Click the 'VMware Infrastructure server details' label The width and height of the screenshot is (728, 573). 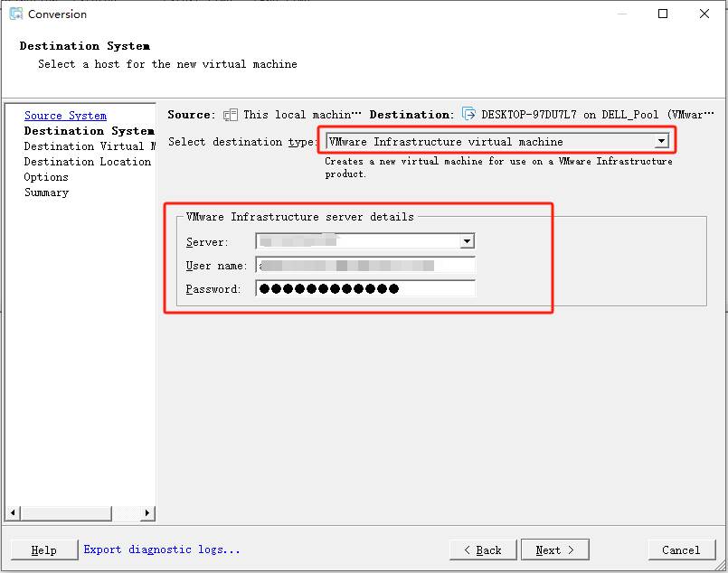300,217
